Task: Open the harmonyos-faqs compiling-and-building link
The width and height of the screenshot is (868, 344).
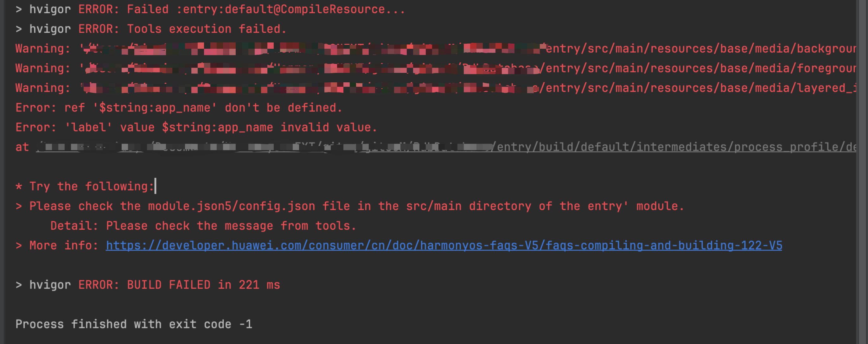Action: (x=444, y=245)
